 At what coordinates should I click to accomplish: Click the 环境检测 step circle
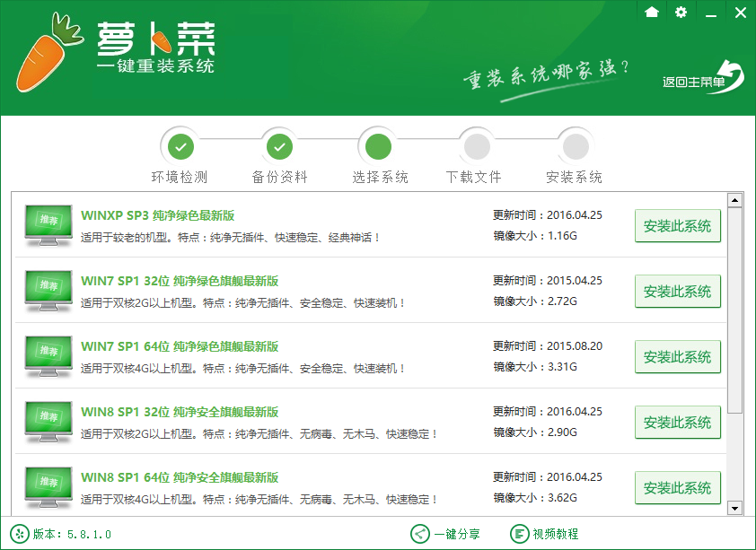(180, 145)
